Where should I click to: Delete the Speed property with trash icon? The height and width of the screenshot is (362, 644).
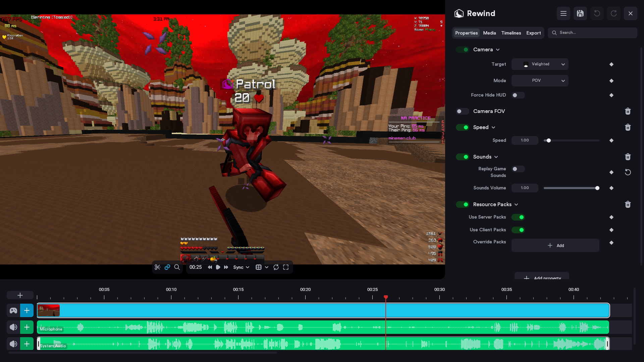628,127
